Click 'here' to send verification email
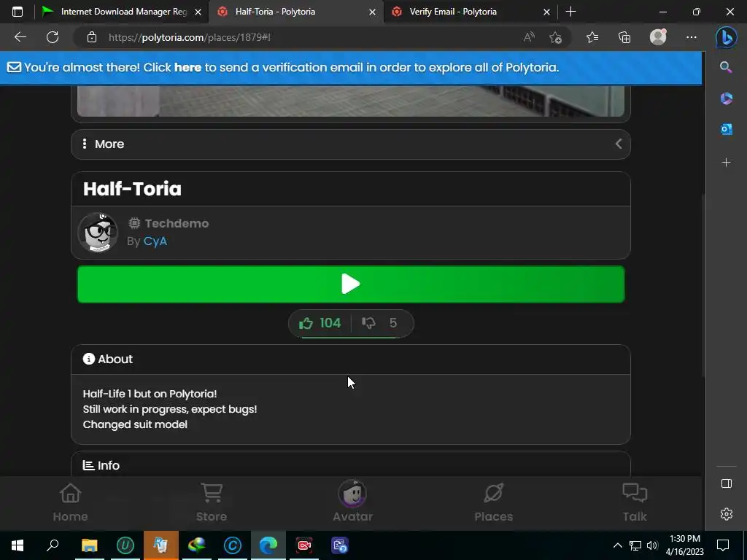The height and width of the screenshot is (560, 747). (x=187, y=68)
